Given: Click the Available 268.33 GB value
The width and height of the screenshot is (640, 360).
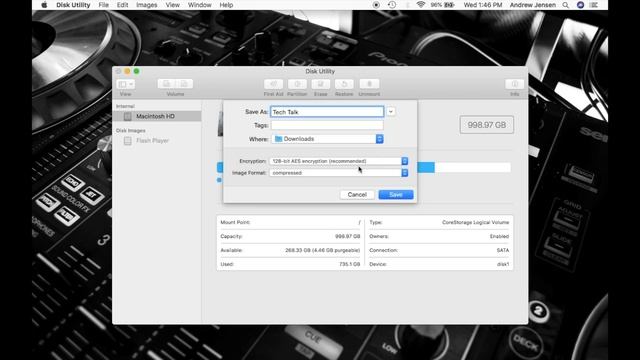Looking at the screenshot, I should [322, 250].
